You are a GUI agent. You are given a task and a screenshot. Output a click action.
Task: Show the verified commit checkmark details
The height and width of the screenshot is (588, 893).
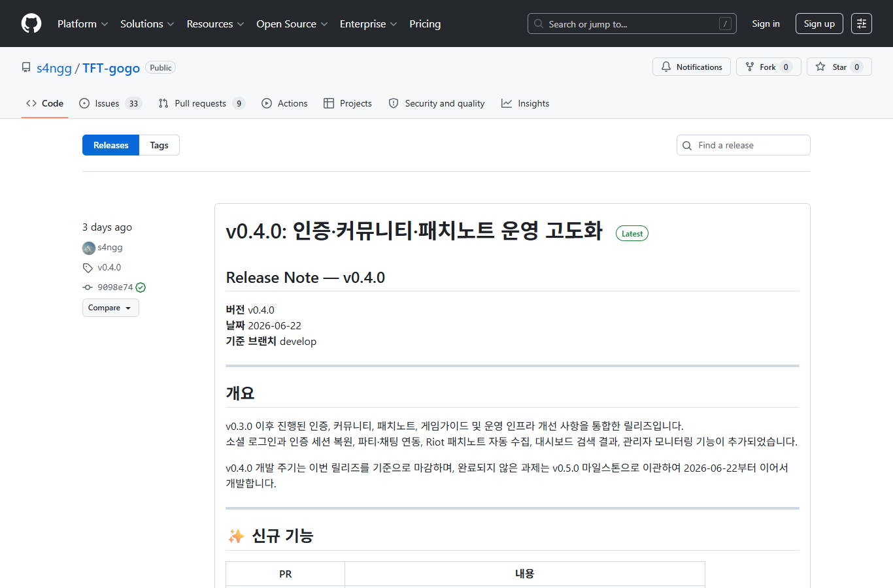tap(141, 287)
